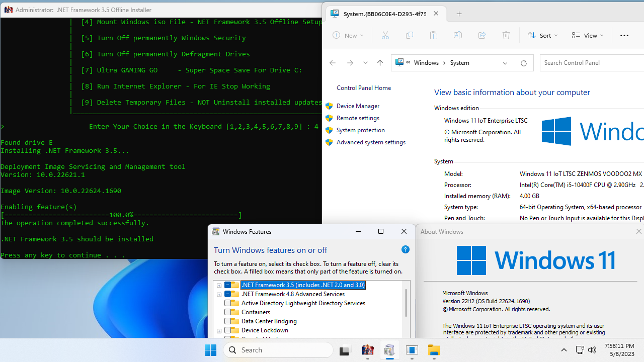Click the '4.00 GB' installed memory value
The width and height of the screenshot is (644, 362).
point(529,196)
